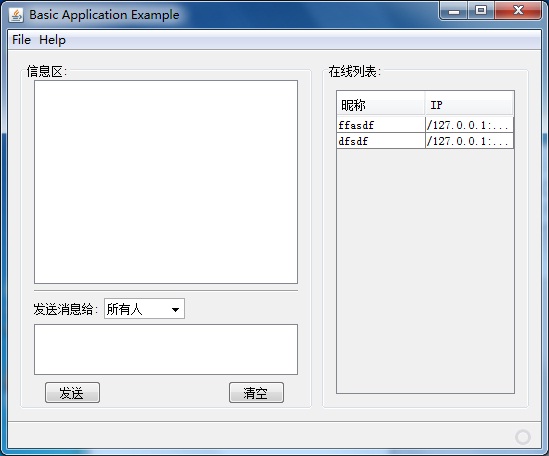Expand the 所有人 recipient dropdown arrow

point(175,309)
